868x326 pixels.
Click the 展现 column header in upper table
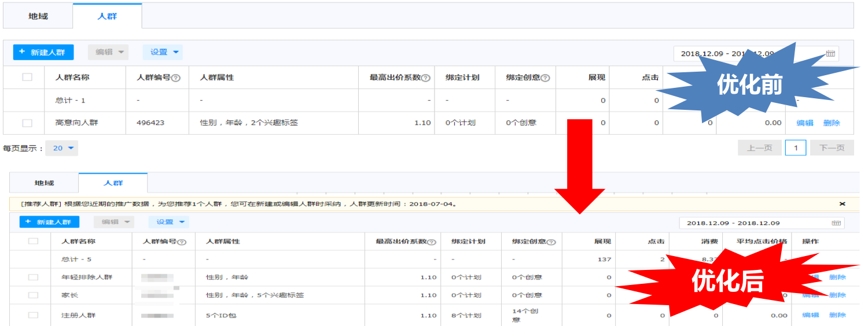coord(597,77)
